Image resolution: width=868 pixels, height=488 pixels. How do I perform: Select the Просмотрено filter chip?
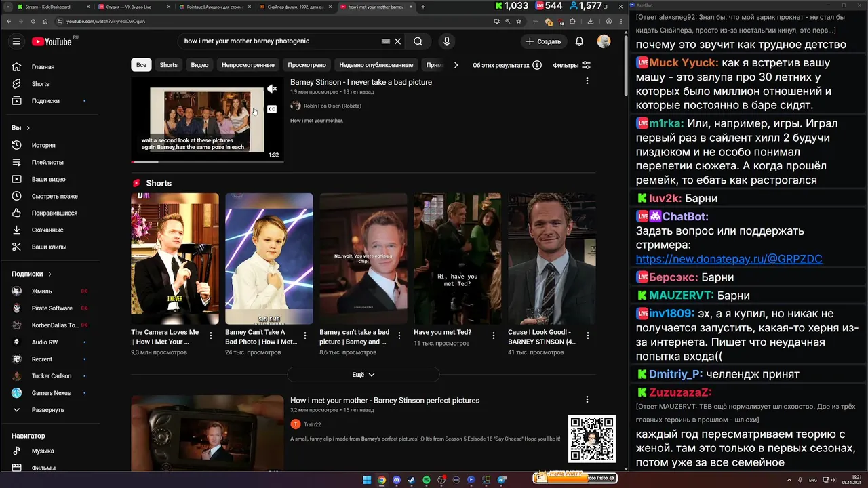307,65
